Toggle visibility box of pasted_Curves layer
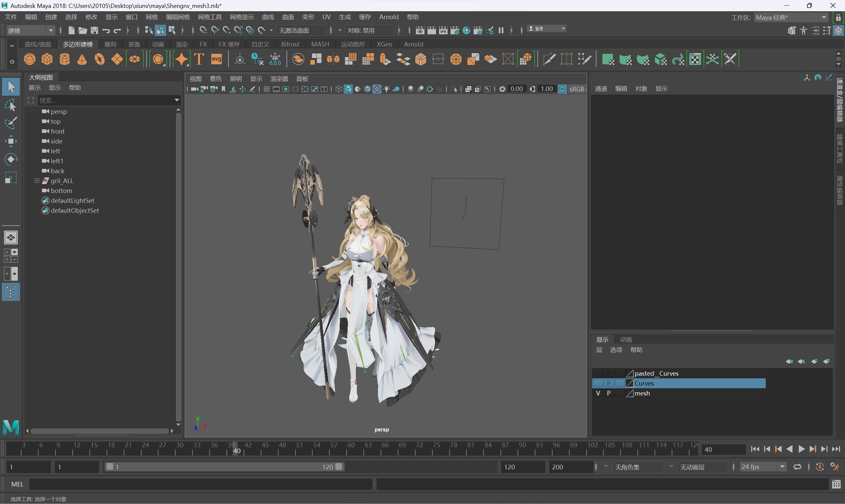Screen dimensions: 845x504 (x=598, y=374)
